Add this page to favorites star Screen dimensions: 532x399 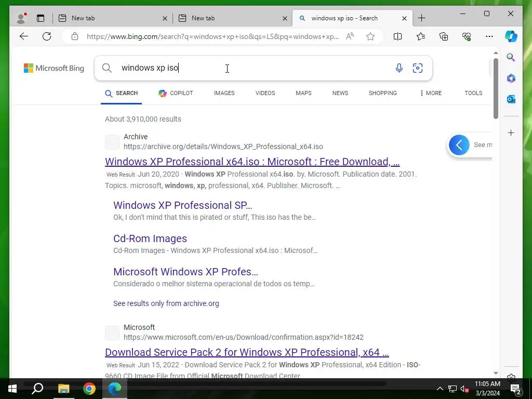370,36
